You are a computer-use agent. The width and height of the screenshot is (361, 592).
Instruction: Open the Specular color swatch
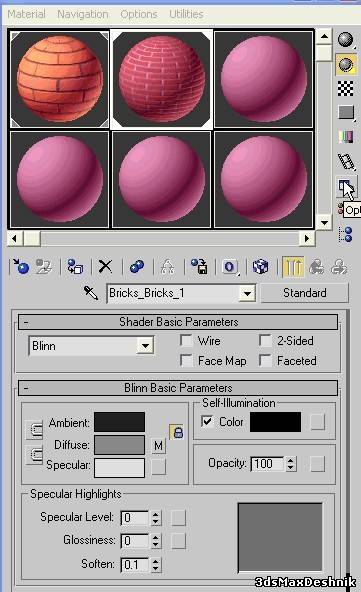point(119,468)
